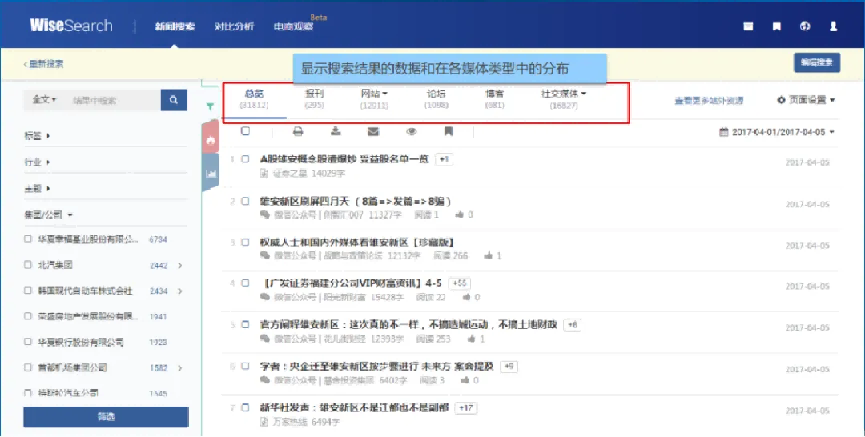Image resolution: width=865 pixels, height=437 pixels.
Task: Open the 全文 search scope dropdown
Action: click(x=46, y=100)
